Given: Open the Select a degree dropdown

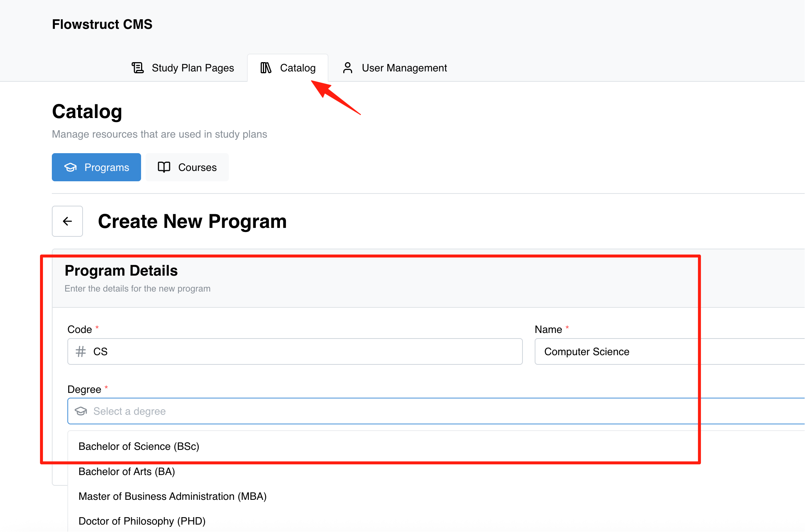Looking at the screenshot, I should coord(436,411).
